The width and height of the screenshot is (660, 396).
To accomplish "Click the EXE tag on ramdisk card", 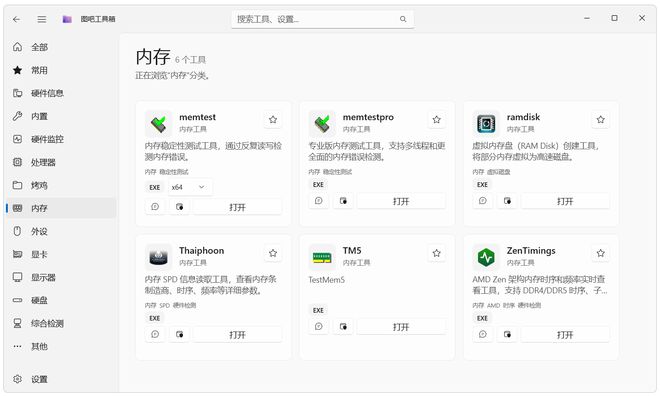I will point(482,184).
